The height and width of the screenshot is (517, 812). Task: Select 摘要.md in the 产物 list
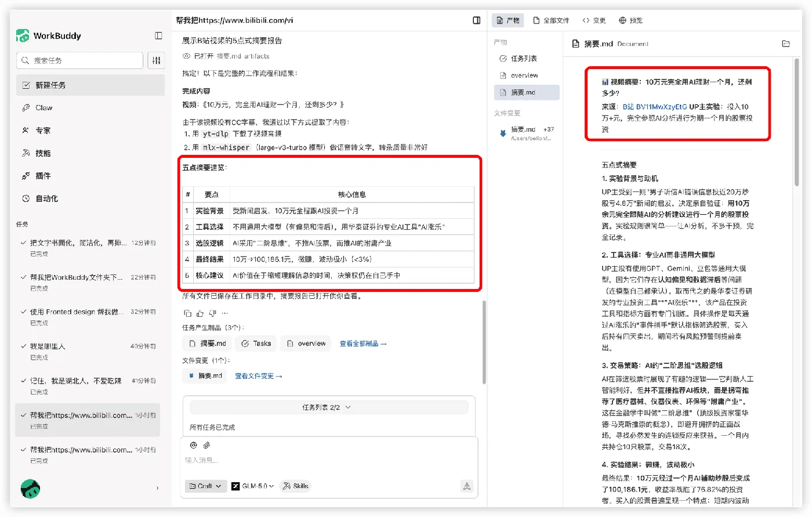tap(527, 92)
